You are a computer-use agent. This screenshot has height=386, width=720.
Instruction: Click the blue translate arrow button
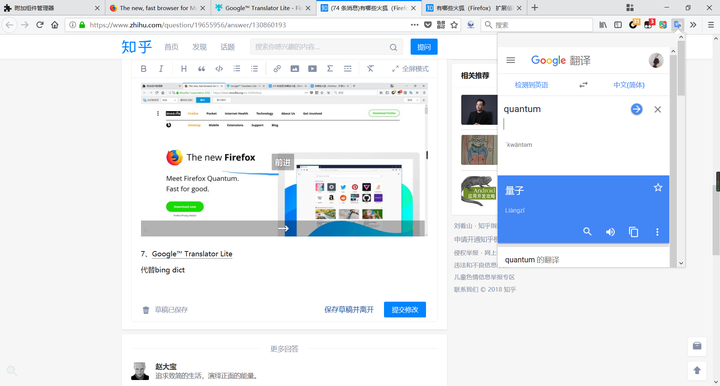pos(636,109)
